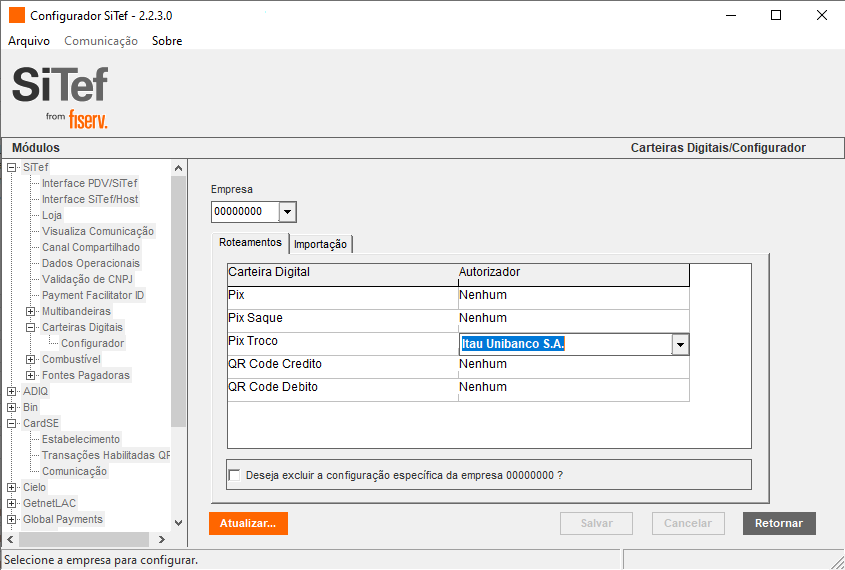This screenshot has width=845, height=570.
Task: Expand the Combustível tree node
Action: tap(31, 359)
